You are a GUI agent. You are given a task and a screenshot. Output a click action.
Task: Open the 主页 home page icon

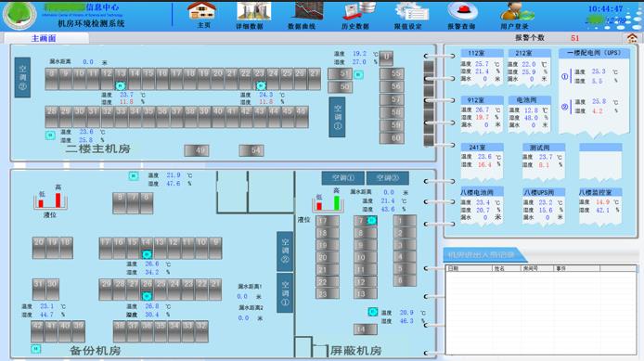(202, 11)
